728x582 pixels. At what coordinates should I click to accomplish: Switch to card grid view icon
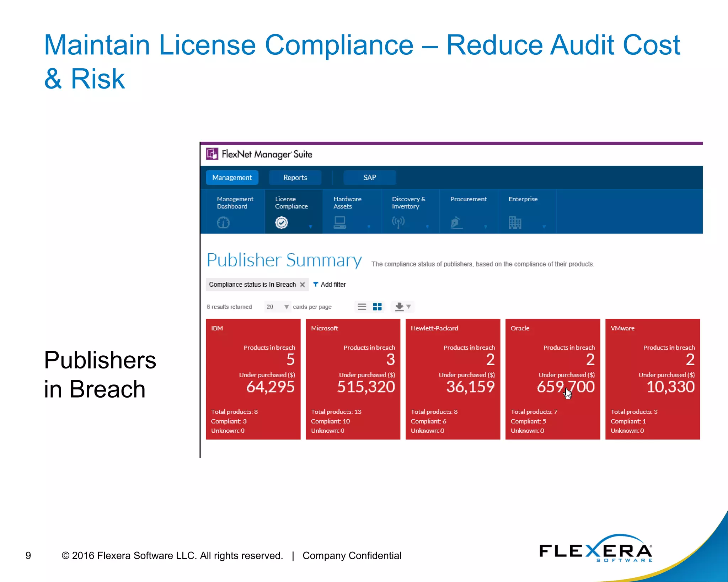(x=377, y=307)
